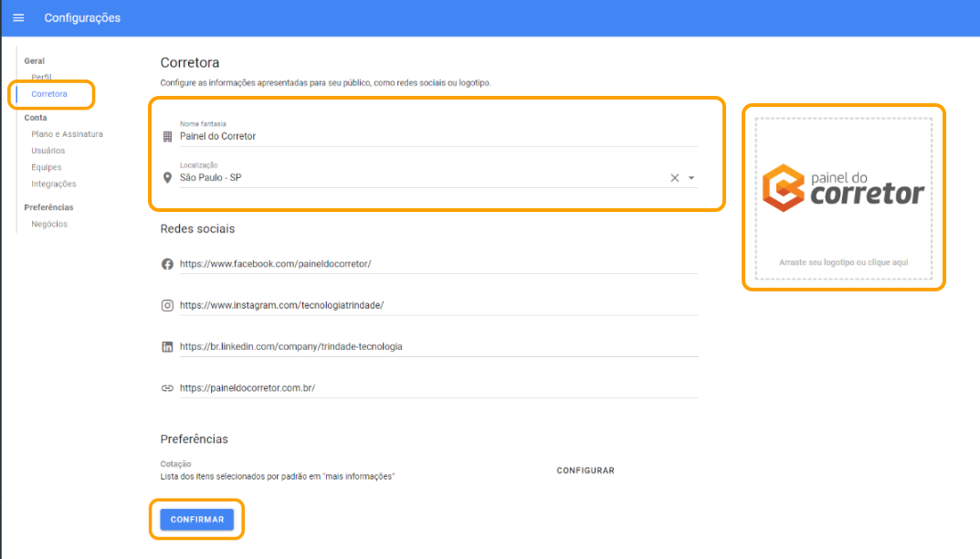This screenshot has width=980, height=559.
Task: Click the Facebook icon next to URL
Action: tap(167, 264)
